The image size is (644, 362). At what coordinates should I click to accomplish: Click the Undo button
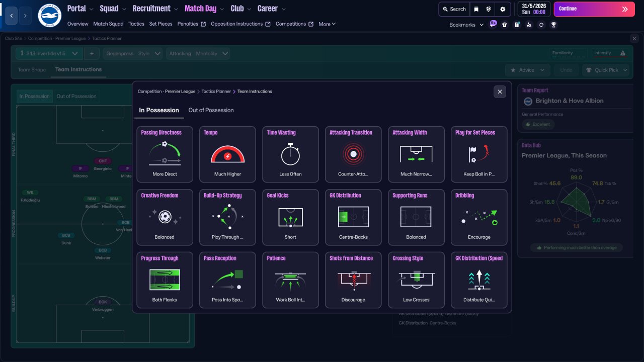click(x=566, y=70)
